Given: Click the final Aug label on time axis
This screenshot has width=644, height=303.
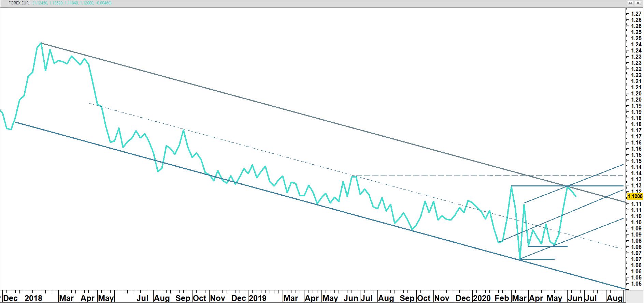Looking at the screenshot, I should coord(614,298).
